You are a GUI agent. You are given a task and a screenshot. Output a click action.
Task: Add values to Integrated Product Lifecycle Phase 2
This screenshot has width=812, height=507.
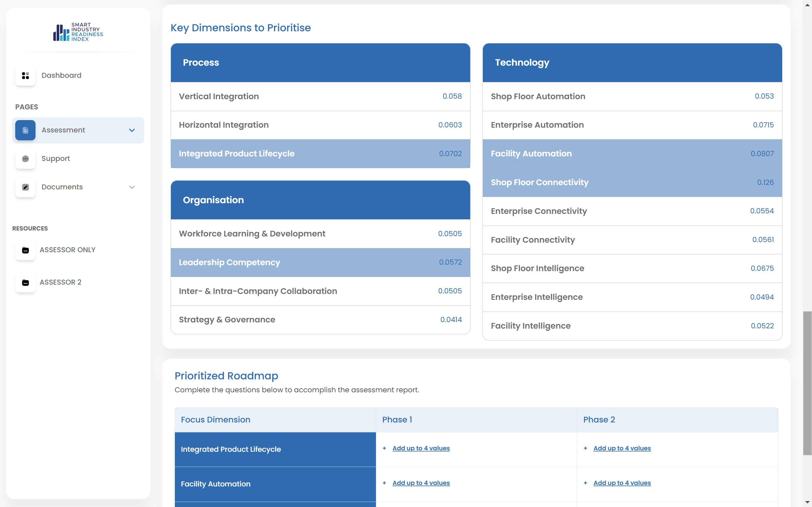tap(622, 448)
